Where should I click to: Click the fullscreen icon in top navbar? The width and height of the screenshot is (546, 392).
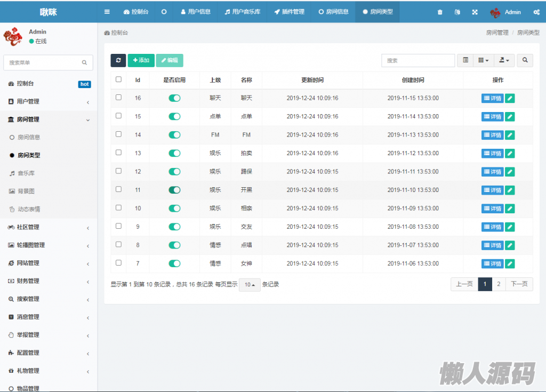coord(475,12)
